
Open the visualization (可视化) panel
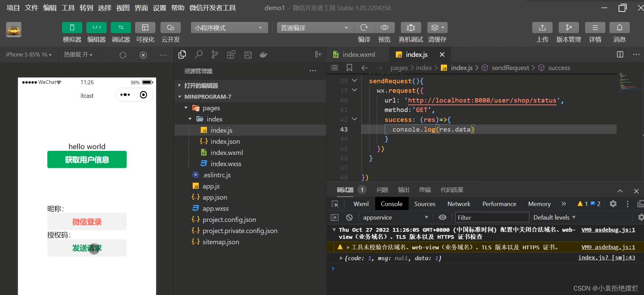click(x=145, y=28)
